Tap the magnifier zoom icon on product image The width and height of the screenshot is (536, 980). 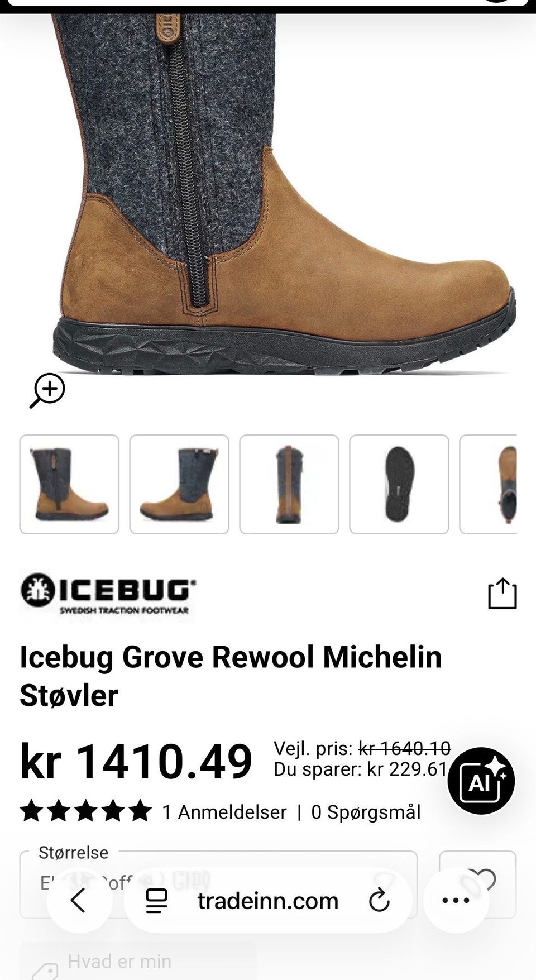coord(47,390)
